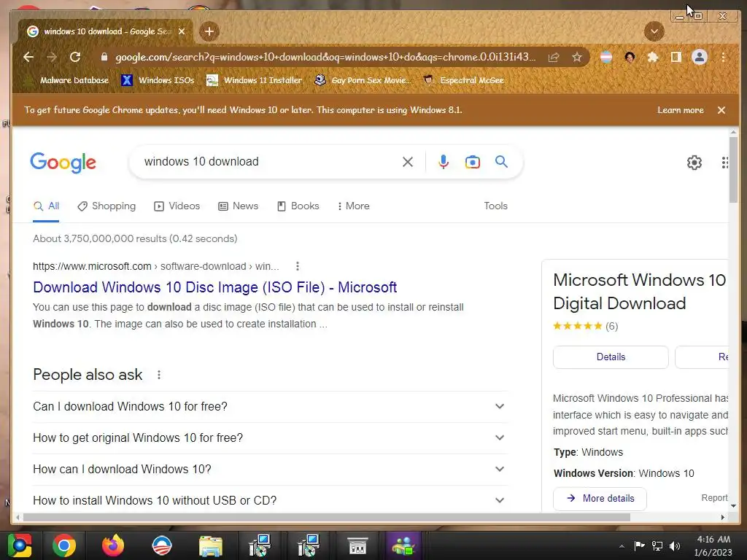Open three-dot options beside microsoft.com result
Viewport: 747px width, 560px height.
(x=298, y=266)
